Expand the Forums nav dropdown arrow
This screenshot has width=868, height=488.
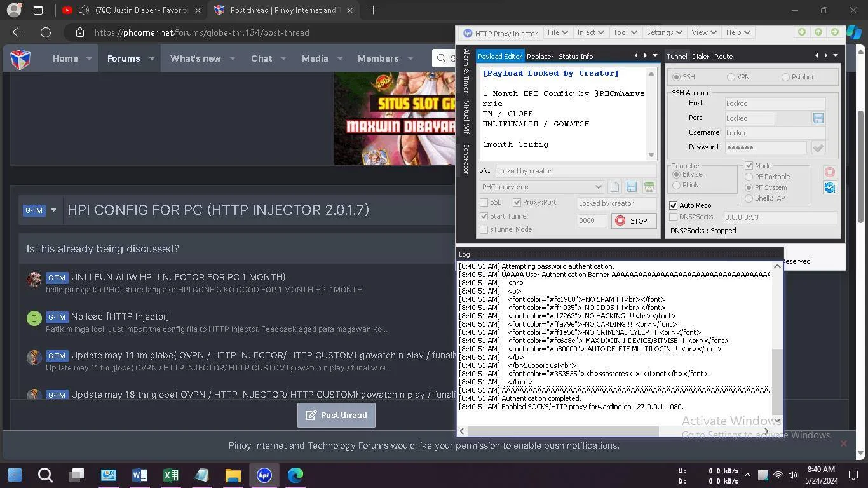coord(152,58)
